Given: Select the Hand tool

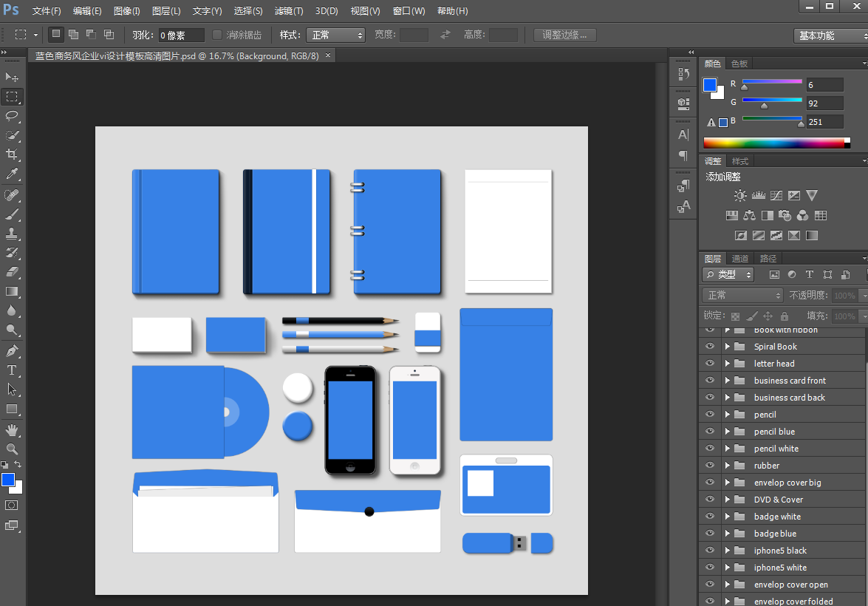Looking at the screenshot, I should (12, 429).
